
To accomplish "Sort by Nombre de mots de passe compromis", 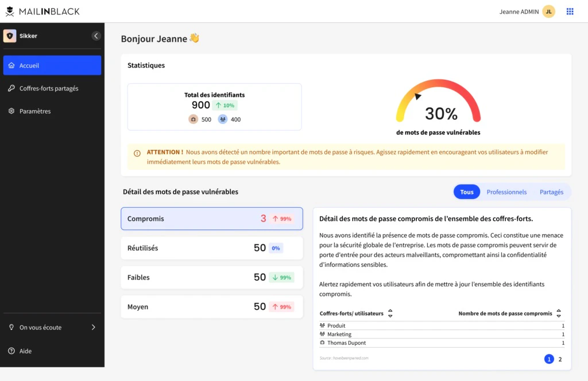I will coord(559,313).
